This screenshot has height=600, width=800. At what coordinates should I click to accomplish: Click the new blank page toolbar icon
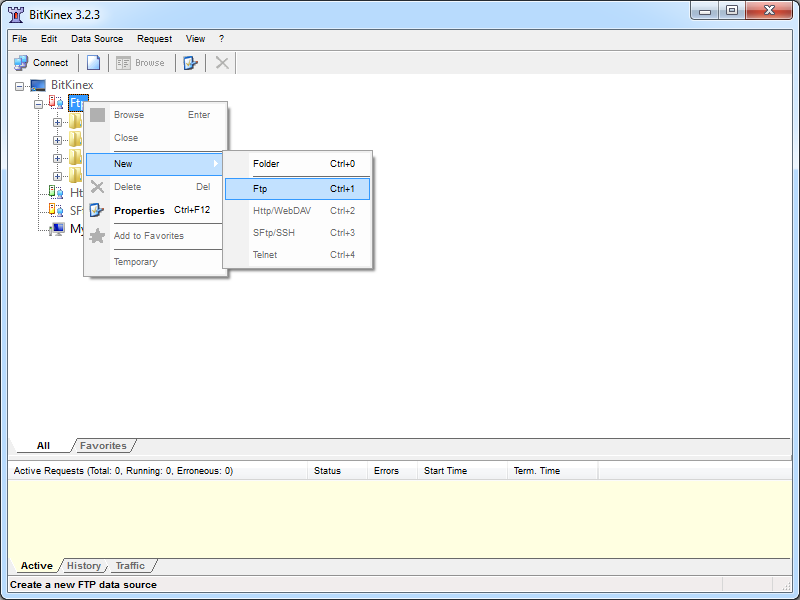click(x=93, y=63)
